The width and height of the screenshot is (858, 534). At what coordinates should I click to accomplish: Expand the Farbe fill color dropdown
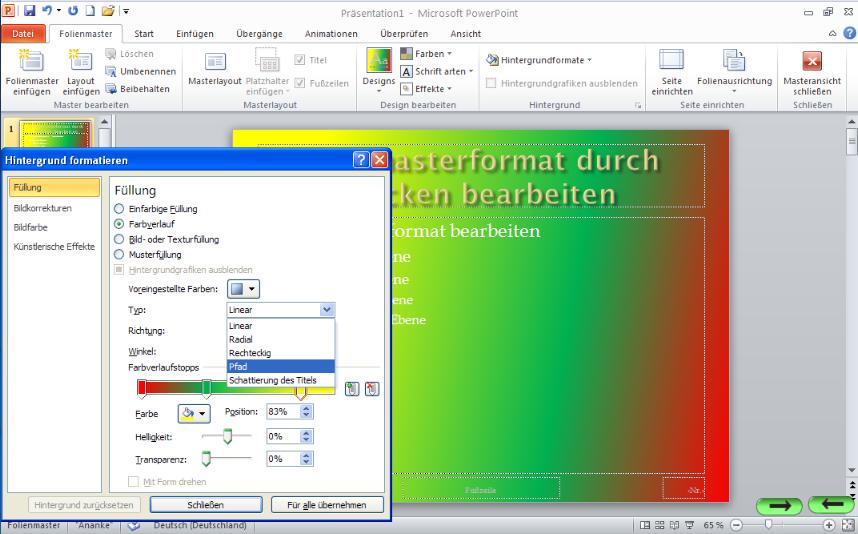[x=193, y=412]
